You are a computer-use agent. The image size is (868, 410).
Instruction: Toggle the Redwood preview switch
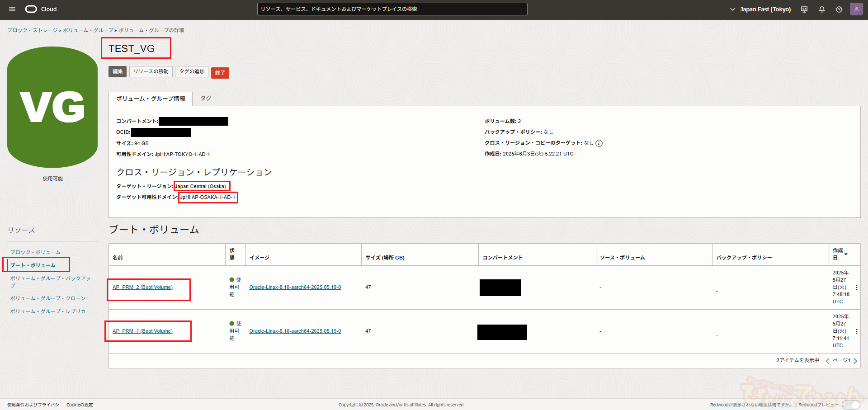(x=850, y=405)
